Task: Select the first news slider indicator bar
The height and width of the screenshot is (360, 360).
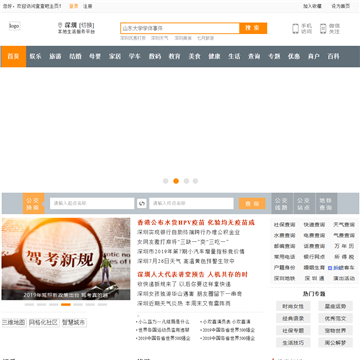Action: (29, 304)
